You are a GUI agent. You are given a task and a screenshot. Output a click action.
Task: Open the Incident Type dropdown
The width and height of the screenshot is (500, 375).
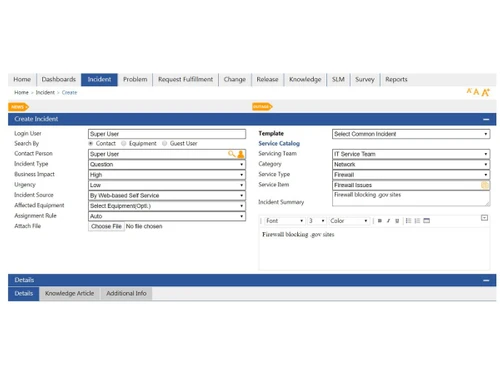(167, 164)
